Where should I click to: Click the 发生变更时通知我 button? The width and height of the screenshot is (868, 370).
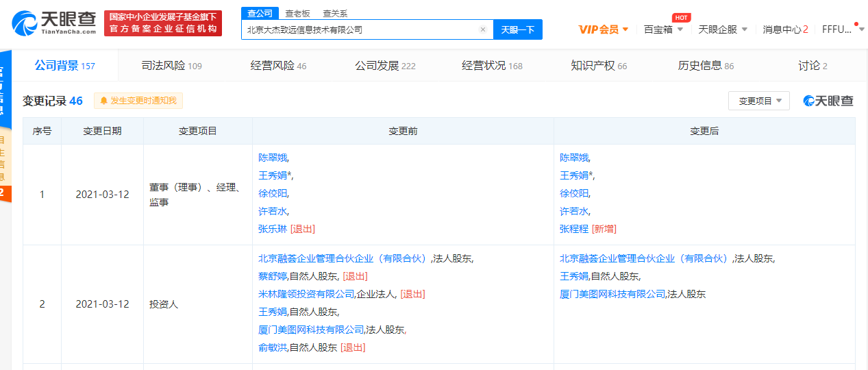tap(138, 101)
